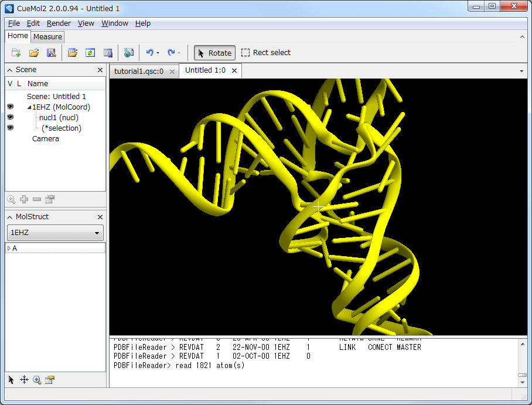Viewport: 532px width, 405px height.
Task: Click the log console scroll-down arrow
Action: point(523,382)
